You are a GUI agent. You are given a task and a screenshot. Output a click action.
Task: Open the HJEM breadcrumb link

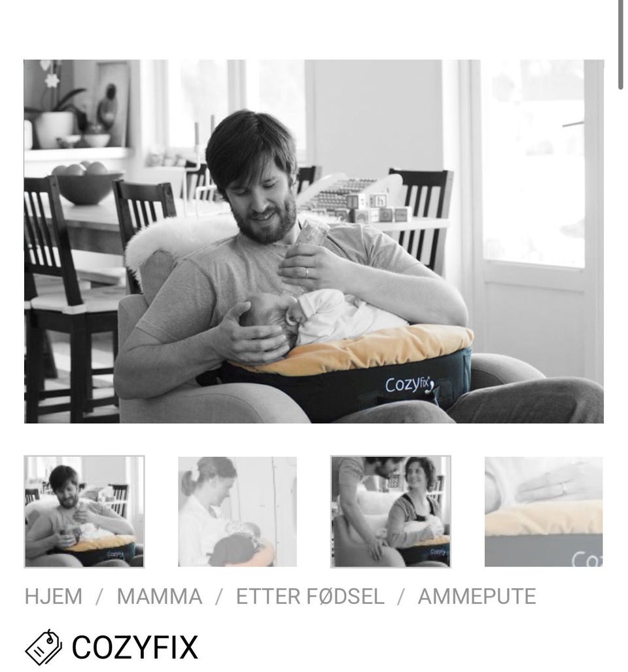coord(54,597)
